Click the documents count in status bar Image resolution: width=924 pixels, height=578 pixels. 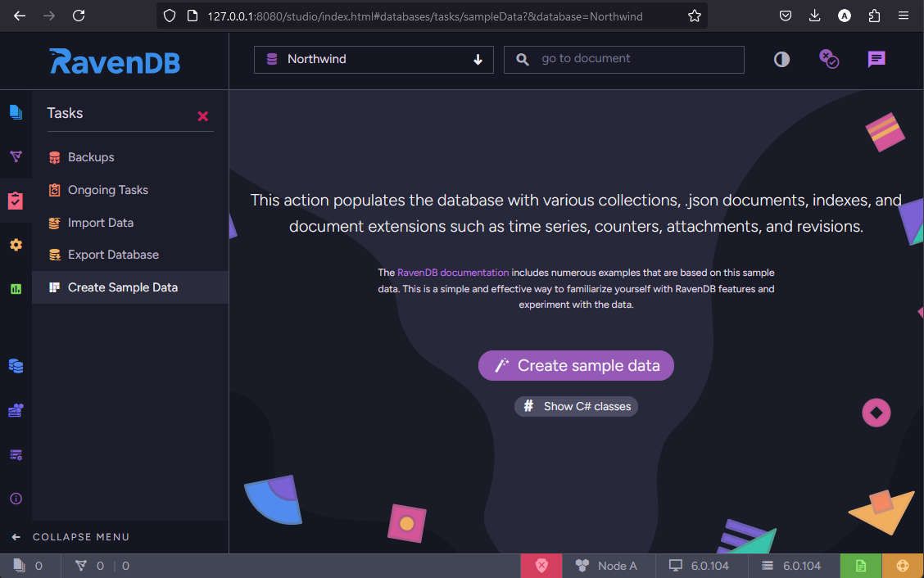(29, 566)
